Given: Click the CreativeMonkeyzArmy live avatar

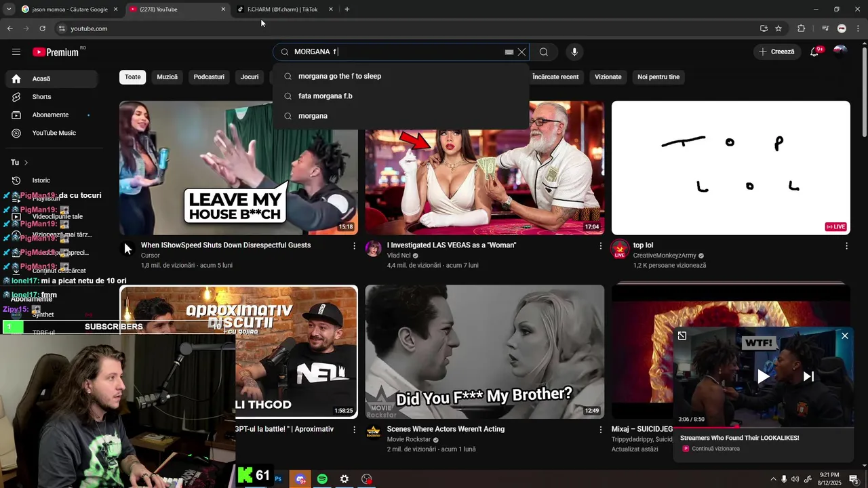Looking at the screenshot, I should [620, 249].
